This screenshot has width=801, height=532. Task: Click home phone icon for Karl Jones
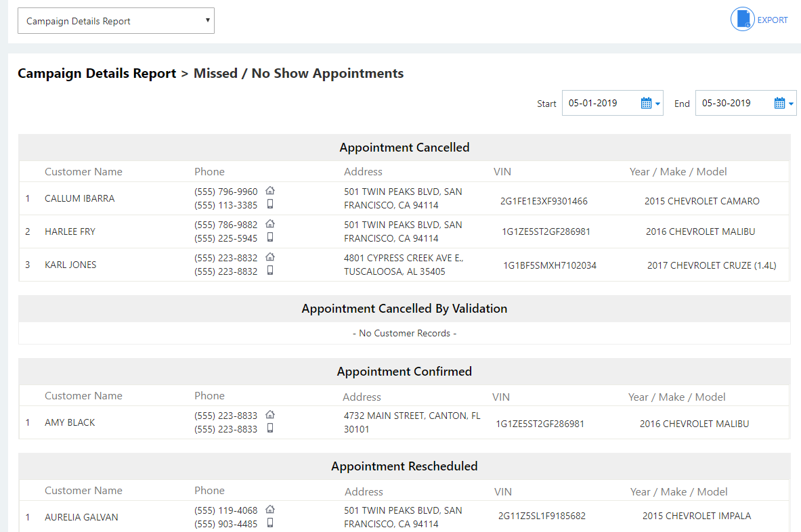click(x=270, y=257)
